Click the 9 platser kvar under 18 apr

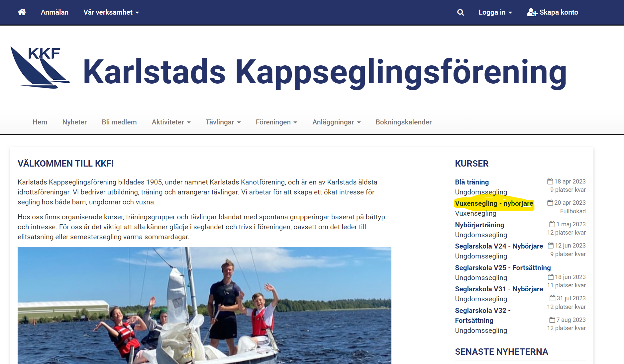tap(568, 190)
